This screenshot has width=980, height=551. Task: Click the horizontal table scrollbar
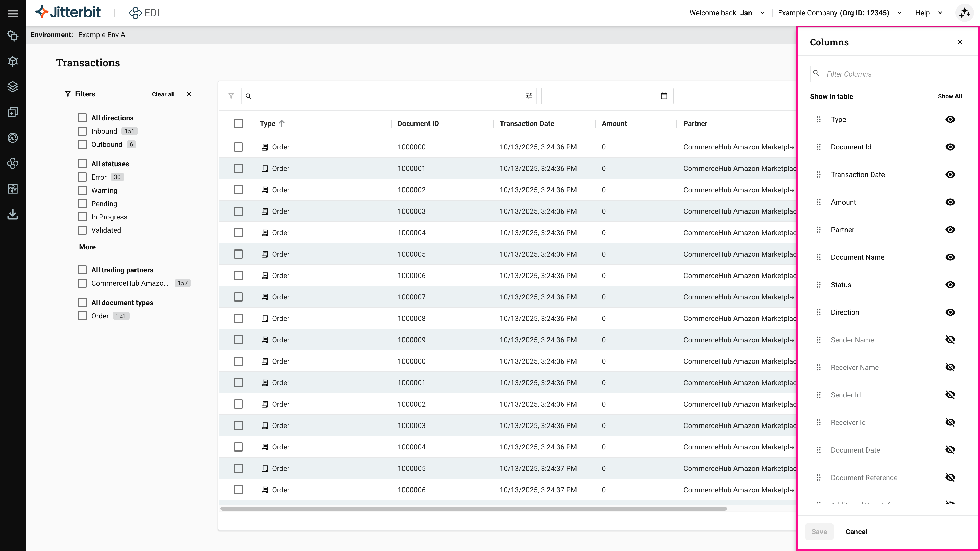click(x=473, y=508)
